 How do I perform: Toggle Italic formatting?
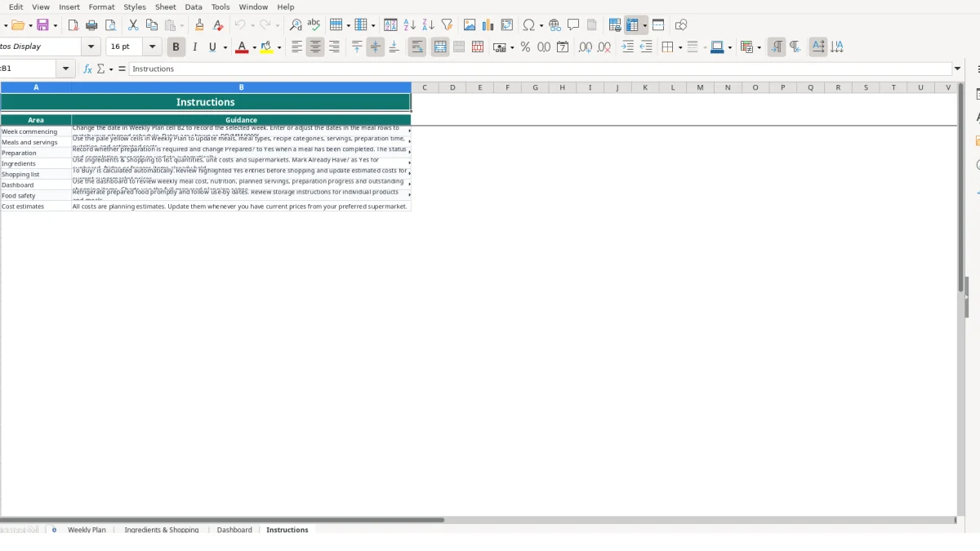click(194, 47)
